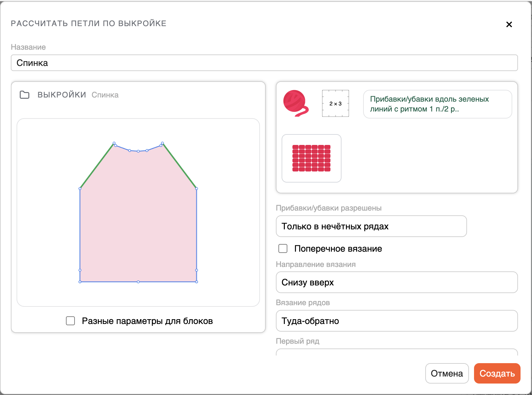Select the red stitch grid pattern thumbnail

(311, 158)
